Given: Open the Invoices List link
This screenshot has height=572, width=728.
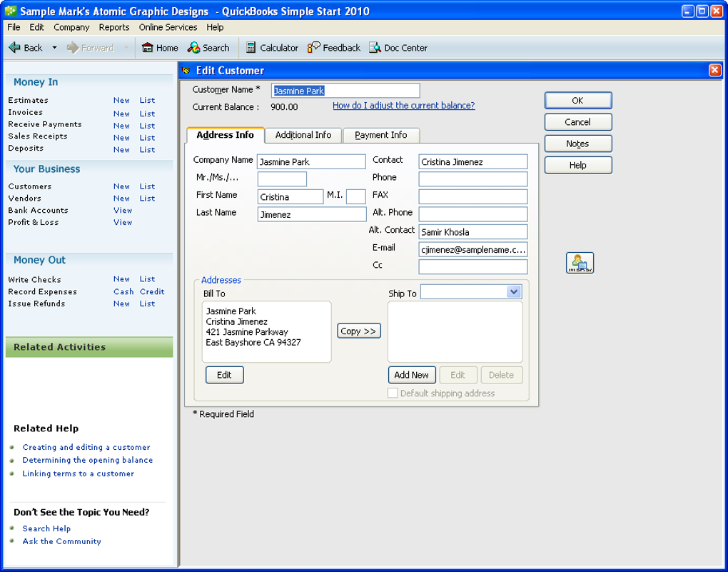Looking at the screenshot, I should [x=147, y=114].
